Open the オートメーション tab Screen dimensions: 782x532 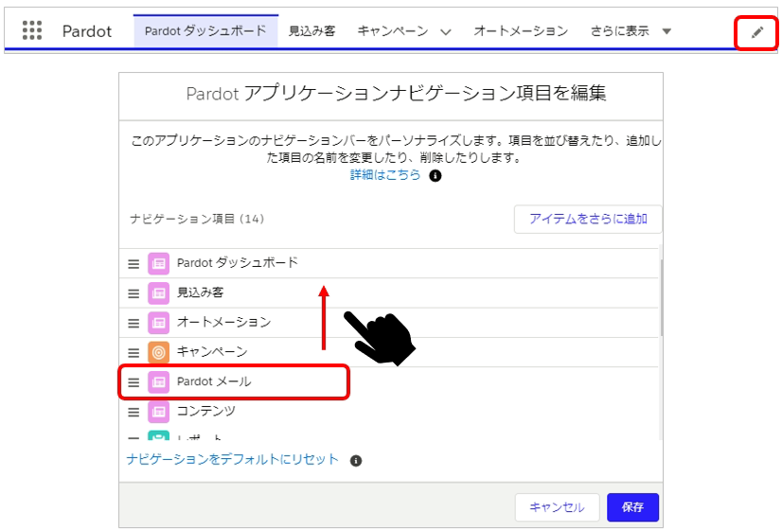tap(521, 31)
